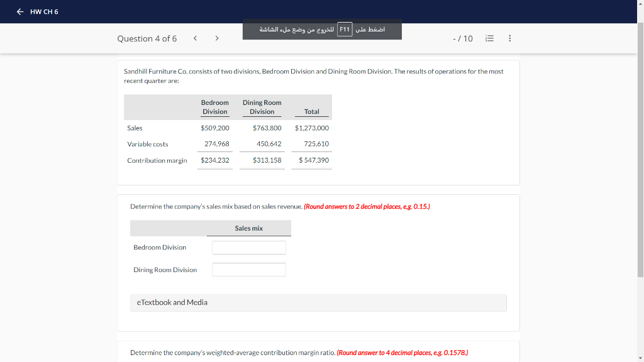Image resolution: width=644 pixels, height=362 pixels.
Task: Click the Sales row label
Action: tap(135, 128)
